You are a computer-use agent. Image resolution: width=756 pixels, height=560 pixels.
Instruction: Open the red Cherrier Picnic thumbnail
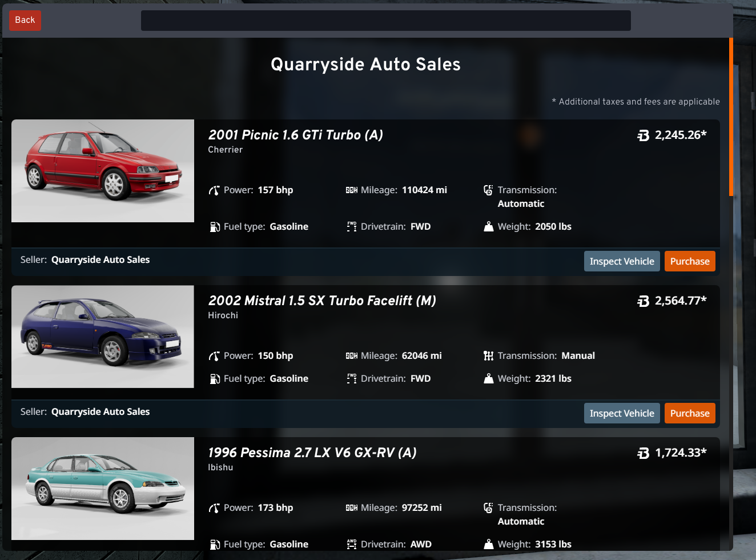103,171
